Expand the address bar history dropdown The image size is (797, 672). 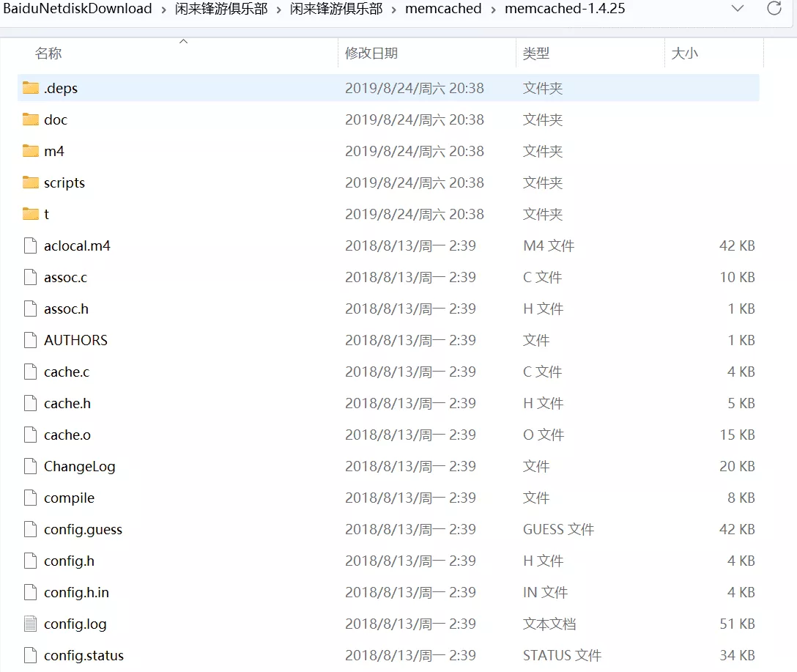pos(738,9)
